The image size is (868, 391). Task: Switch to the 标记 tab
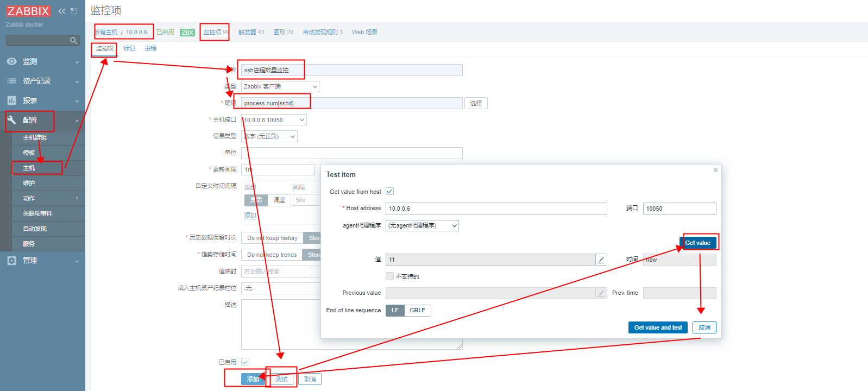point(129,48)
